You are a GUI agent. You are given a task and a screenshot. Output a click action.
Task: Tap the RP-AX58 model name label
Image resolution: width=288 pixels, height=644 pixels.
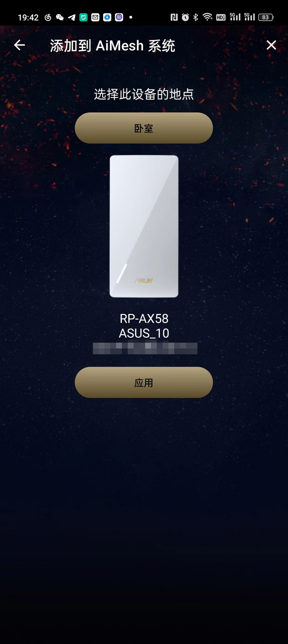tap(144, 319)
